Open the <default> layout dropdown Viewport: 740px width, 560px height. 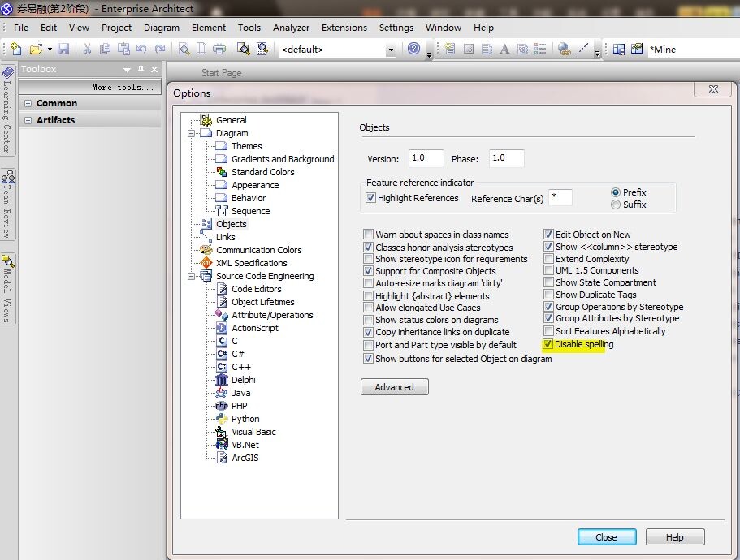tap(391, 50)
